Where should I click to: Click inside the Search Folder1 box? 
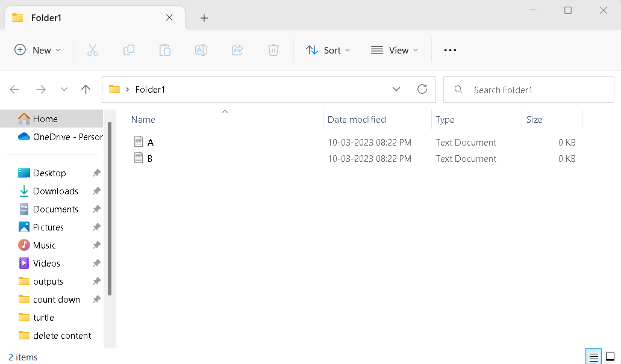[528, 89]
